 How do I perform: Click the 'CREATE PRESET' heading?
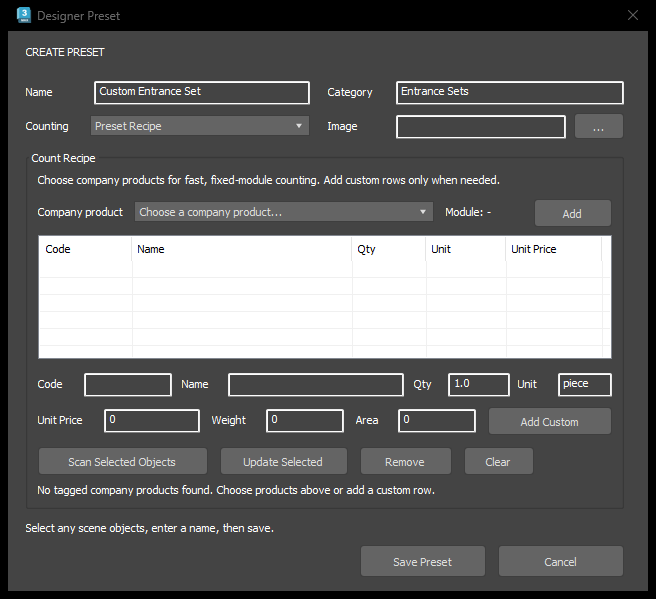click(x=65, y=52)
